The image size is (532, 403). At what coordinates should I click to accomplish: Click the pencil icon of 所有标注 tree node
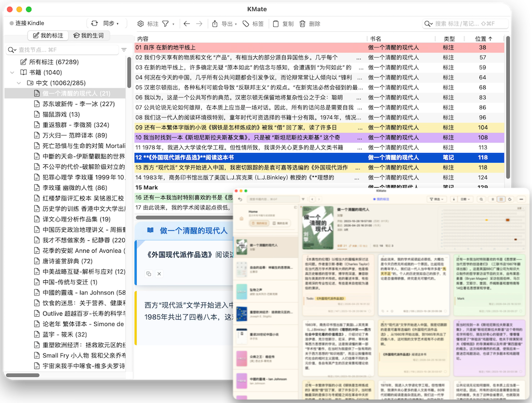(23, 62)
